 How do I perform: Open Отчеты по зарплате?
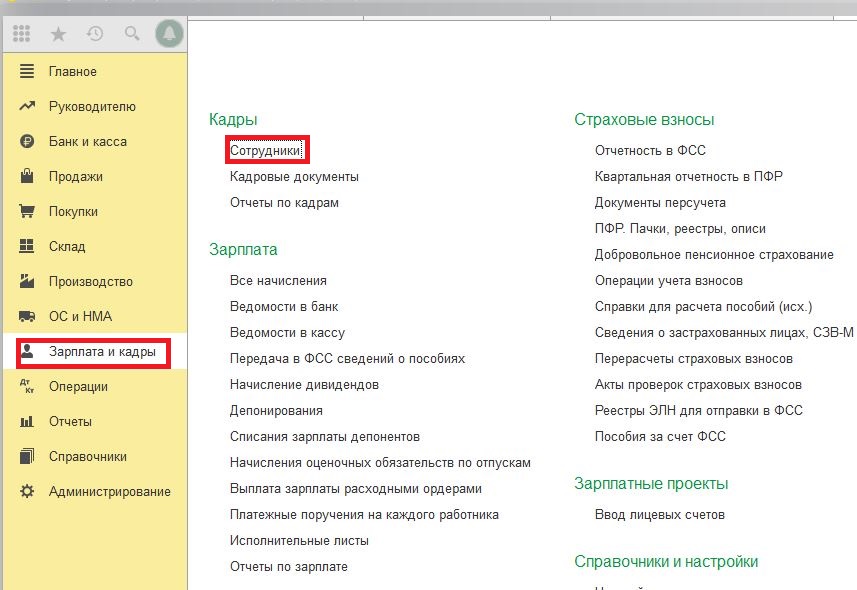pos(289,567)
